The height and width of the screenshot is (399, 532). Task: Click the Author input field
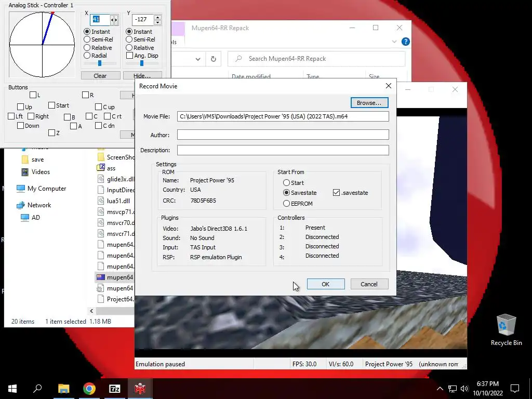tap(283, 135)
